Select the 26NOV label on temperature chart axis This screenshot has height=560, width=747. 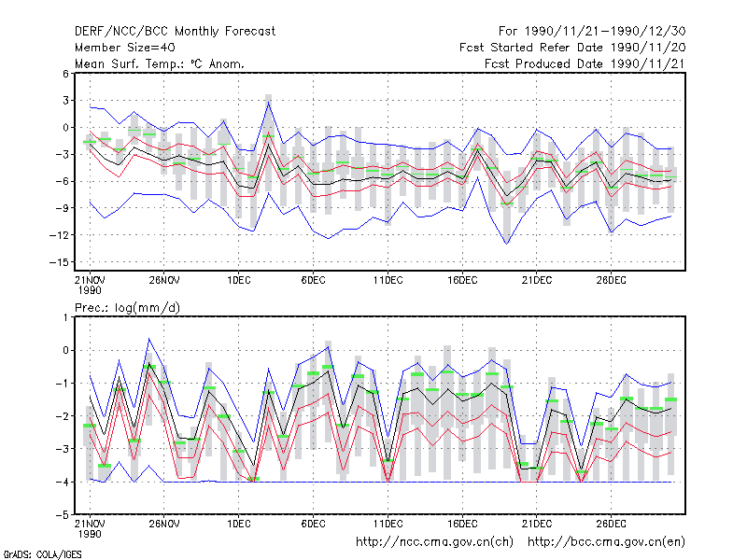point(164,280)
